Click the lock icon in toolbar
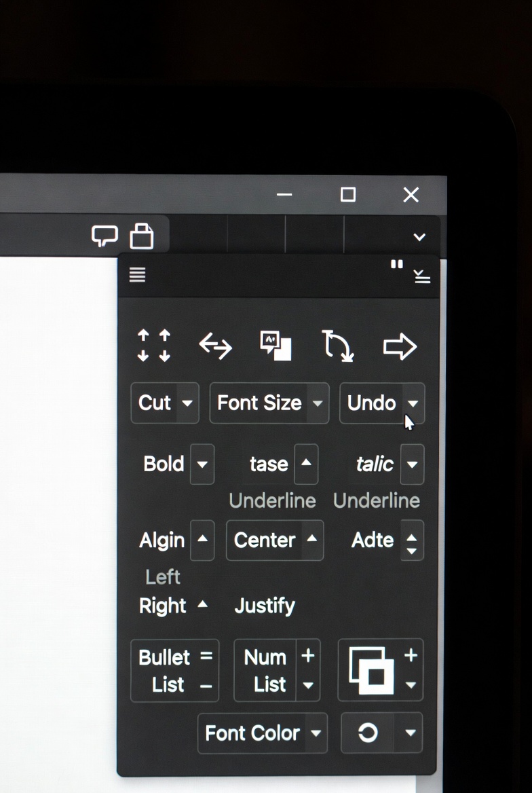Viewport: 532px width, 793px height. [x=142, y=236]
